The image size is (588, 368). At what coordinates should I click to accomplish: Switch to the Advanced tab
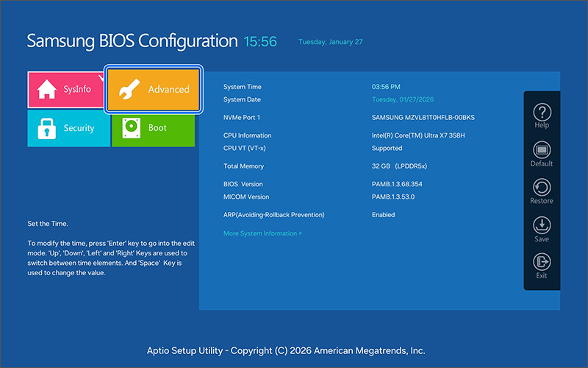pos(168,89)
